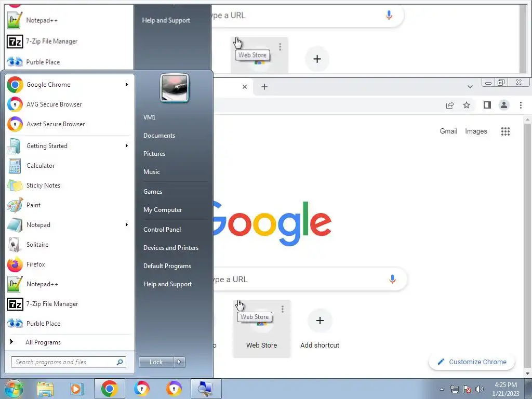Click Add shortcut plus button in lower window
Screen dimensions: 532x399
[x=320, y=321]
